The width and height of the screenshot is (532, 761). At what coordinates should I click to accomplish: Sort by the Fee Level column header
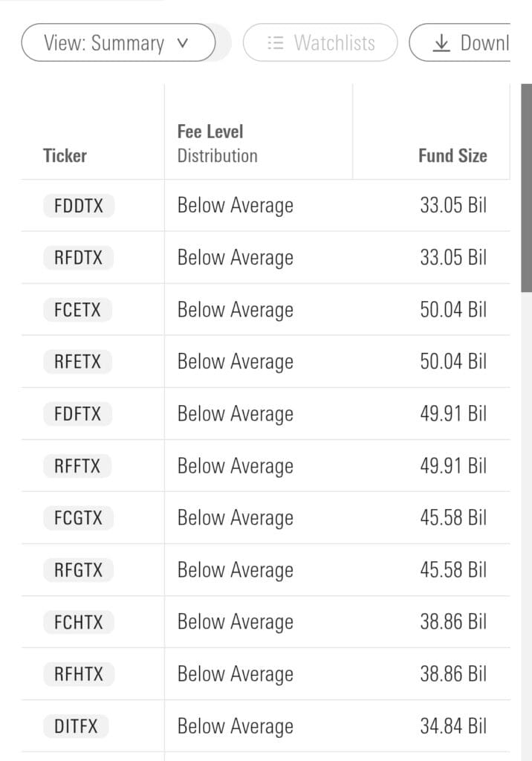pos(210,132)
